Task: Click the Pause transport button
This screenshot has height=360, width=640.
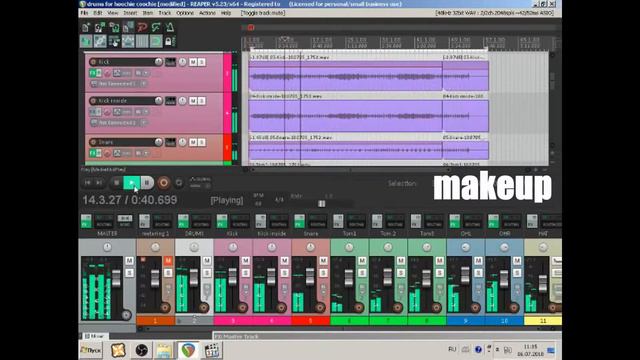Action: point(147,182)
